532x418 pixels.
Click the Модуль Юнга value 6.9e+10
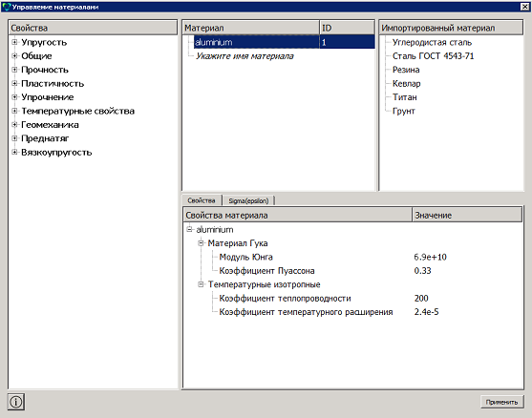point(430,257)
